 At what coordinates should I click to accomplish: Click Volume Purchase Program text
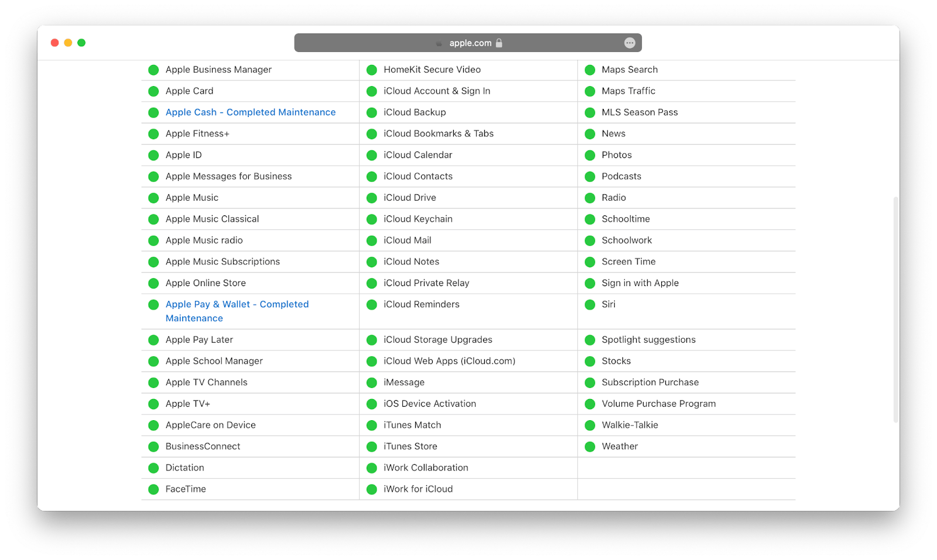click(x=658, y=404)
